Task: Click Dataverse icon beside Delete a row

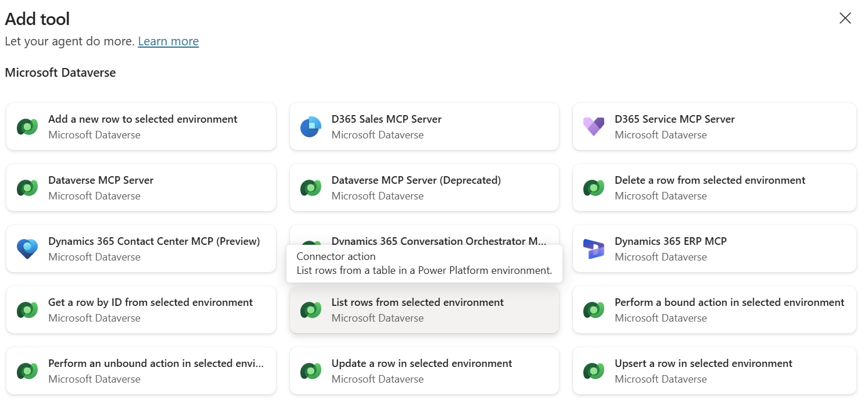Action: point(594,188)
